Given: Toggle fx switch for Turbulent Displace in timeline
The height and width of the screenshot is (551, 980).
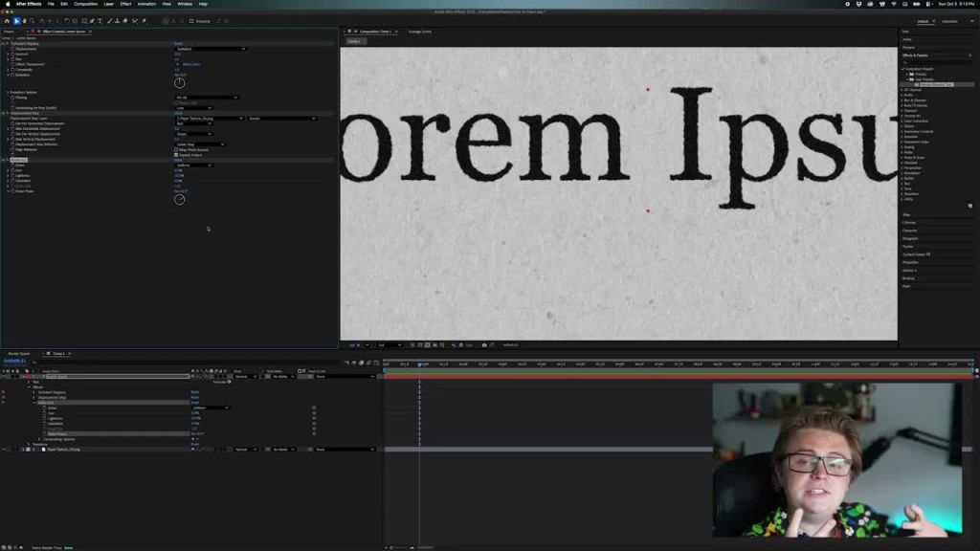Looking at the screenshot, I should tap(4, 392).
